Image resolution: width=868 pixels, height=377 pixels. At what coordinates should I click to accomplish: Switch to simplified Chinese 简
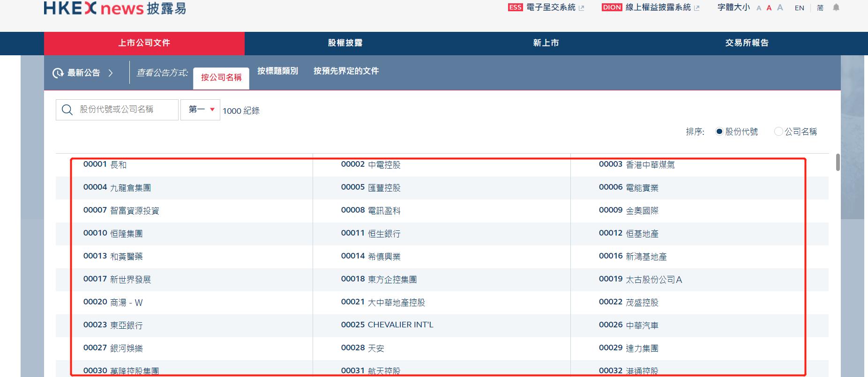tap(820, 8)
